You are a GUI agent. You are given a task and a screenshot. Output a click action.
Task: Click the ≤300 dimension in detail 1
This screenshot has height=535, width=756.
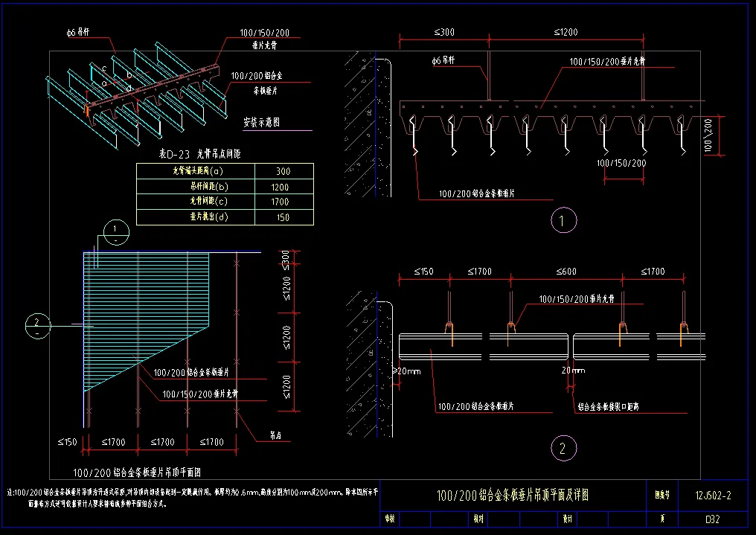[443, 32]
